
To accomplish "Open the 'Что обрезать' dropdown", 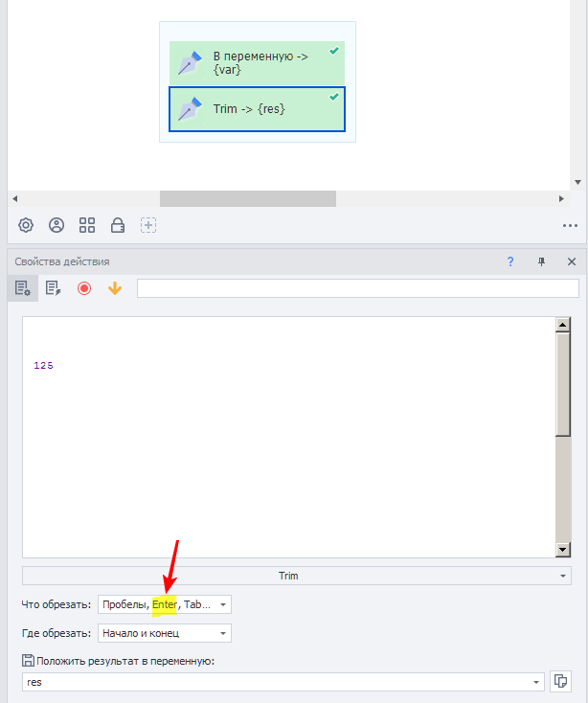I will coord(165,604).
